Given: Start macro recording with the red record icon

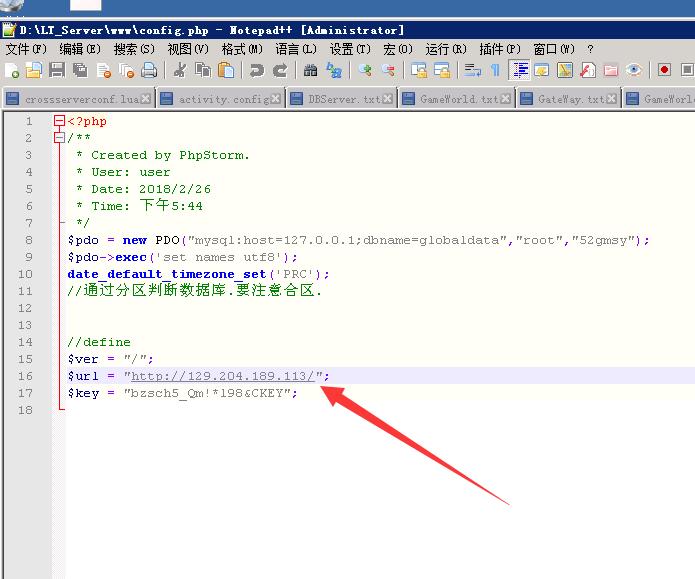Looking at the screenshot, I should (x=664, y=70).
